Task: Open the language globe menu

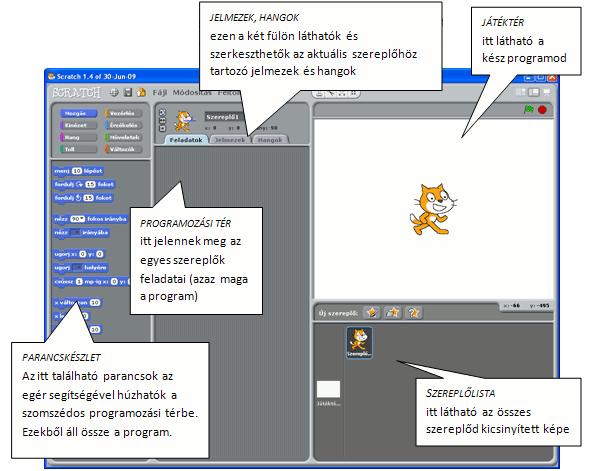Action: 114,92
